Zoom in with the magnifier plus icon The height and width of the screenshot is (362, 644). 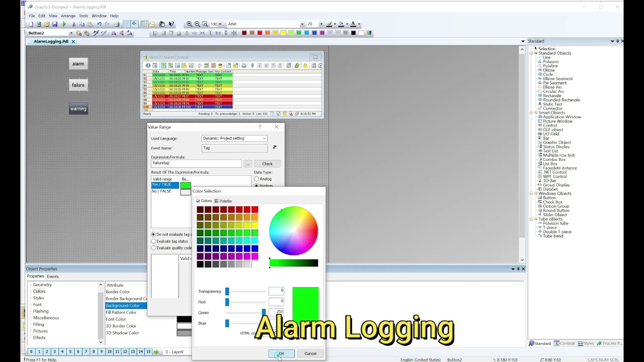[x=190, y=24]
